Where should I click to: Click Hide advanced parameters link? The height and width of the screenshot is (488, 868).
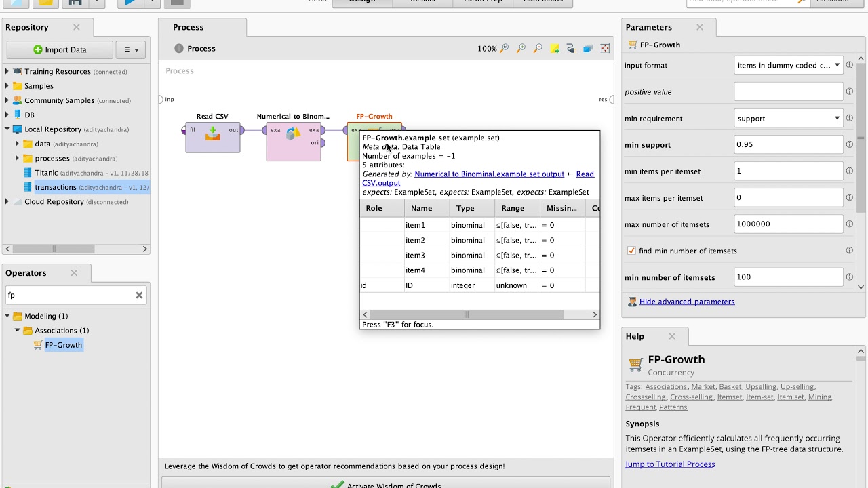pos(687,302)
